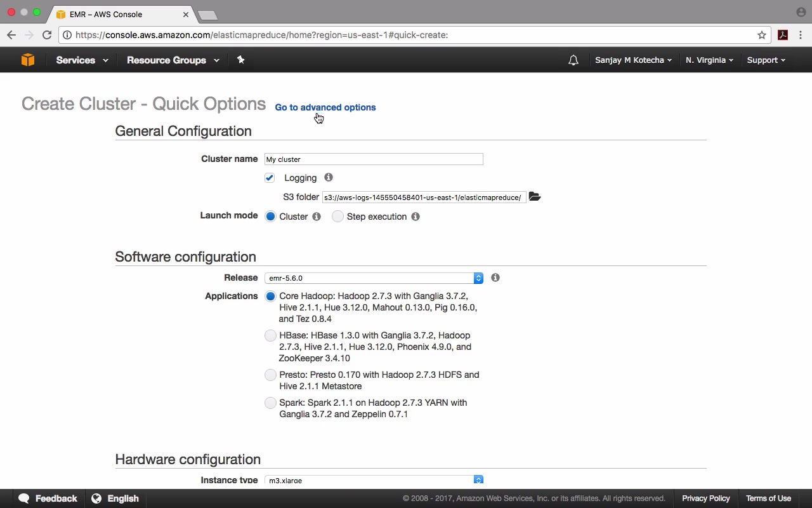
Task: Open the notifications bell icon
Action: click(573, 60)
